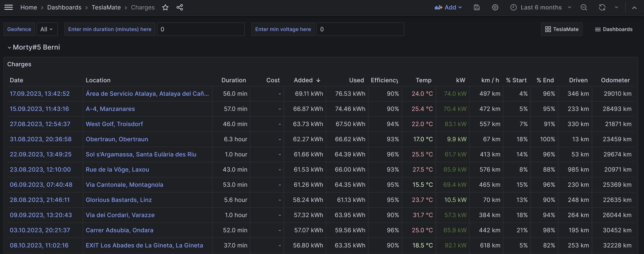Collapse the top toolbar with chevron-up
This screenshot has height=254, width=644.
pos(634,7)
